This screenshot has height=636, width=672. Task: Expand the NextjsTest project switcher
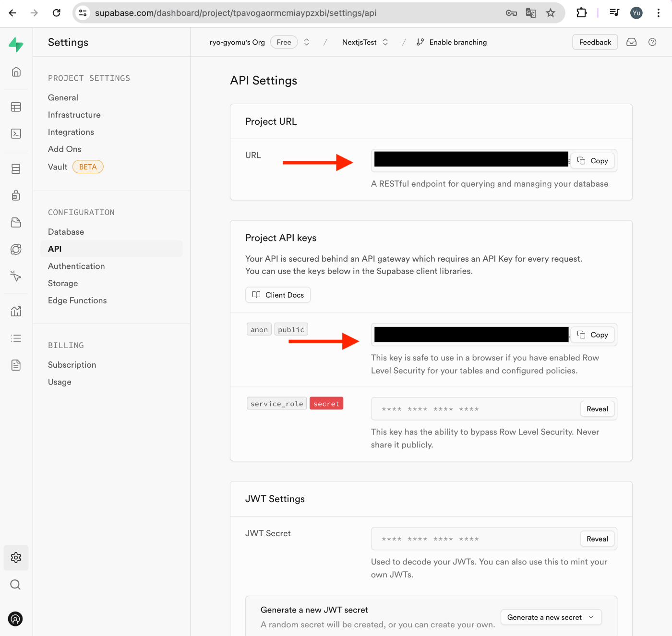pyautogui.click(x=385, y=42)
